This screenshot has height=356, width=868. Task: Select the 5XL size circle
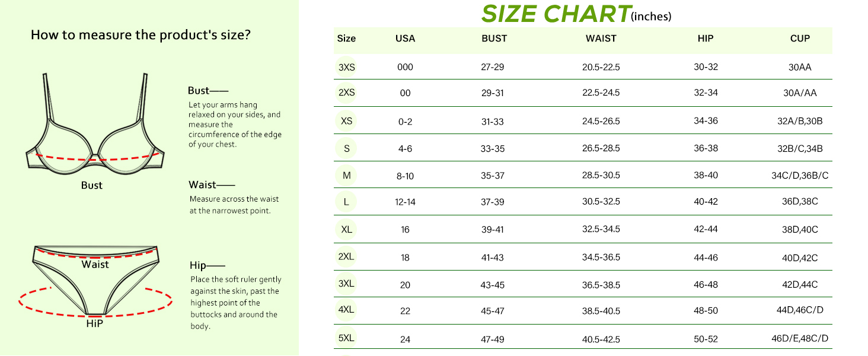pyautogui.click(x=347, y=339)
